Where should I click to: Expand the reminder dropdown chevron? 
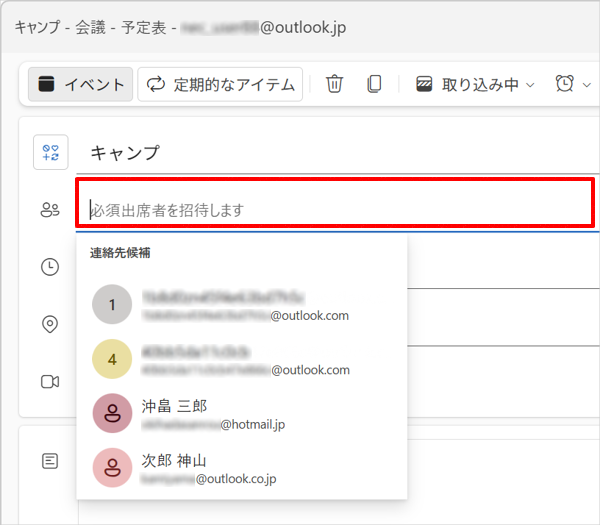point(587,85)
